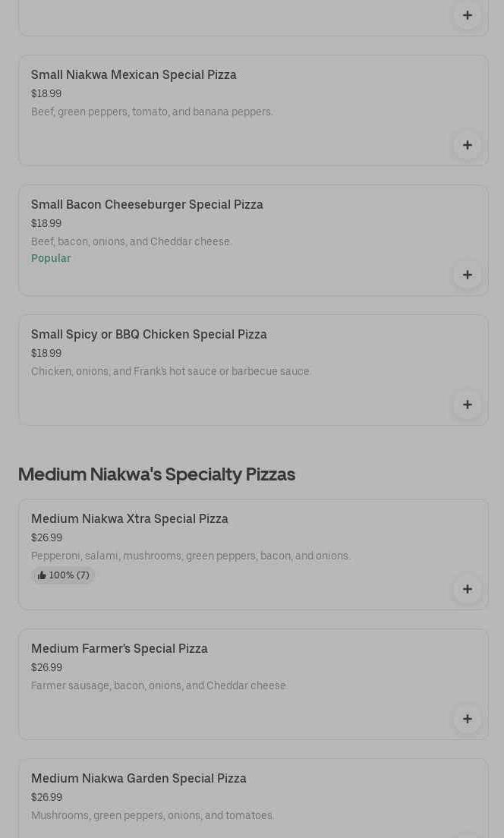Select the Frank's hot sauce description text
This screenshot has width=504, height=838.
pos(171,372)
